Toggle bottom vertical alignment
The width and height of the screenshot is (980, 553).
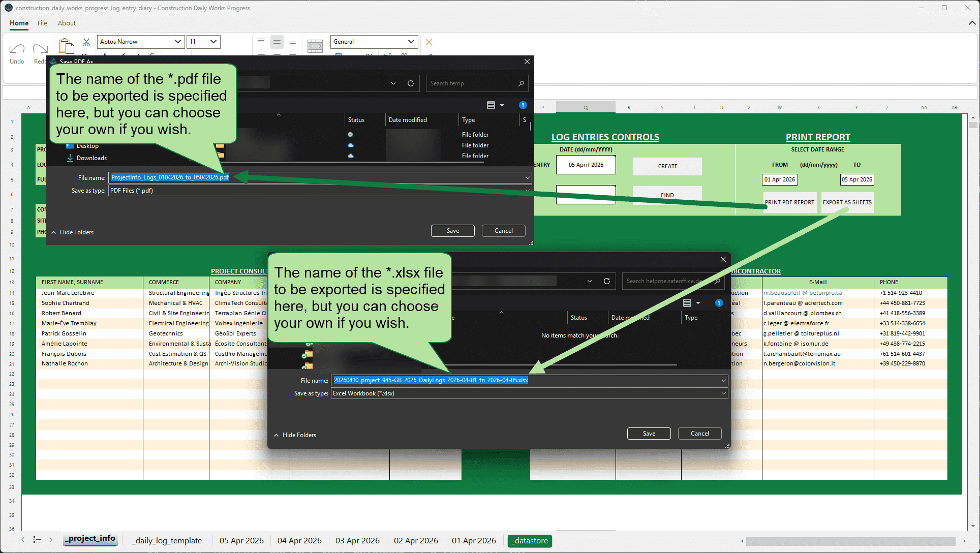pos(293,42)
